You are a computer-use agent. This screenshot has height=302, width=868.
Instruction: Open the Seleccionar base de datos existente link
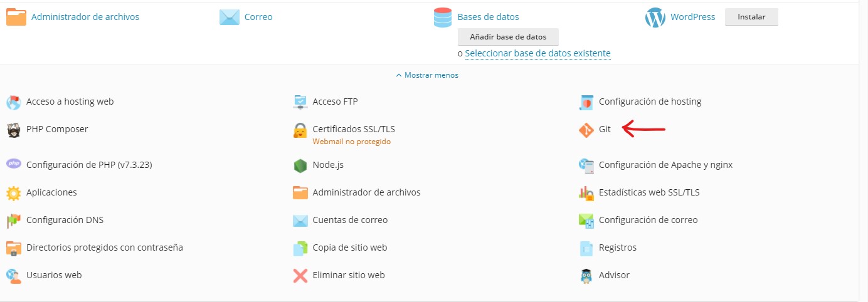537,54
